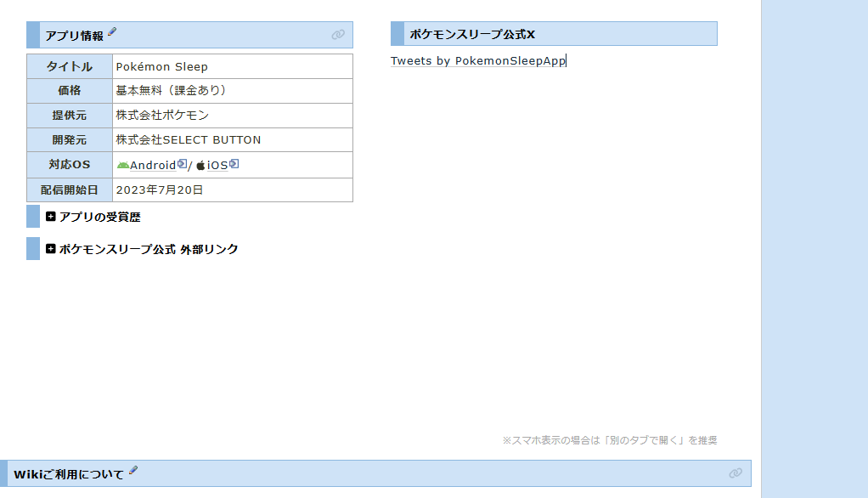Click the 株式会社ポケモン cell
The image size is (868, 498).
coord(233,116)
